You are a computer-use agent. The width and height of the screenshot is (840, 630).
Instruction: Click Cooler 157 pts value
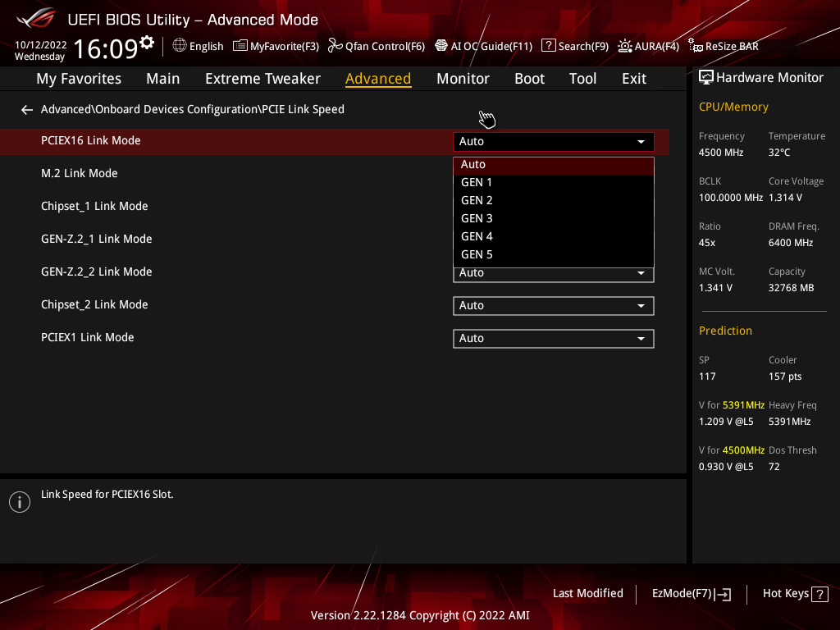pos(785,377)
